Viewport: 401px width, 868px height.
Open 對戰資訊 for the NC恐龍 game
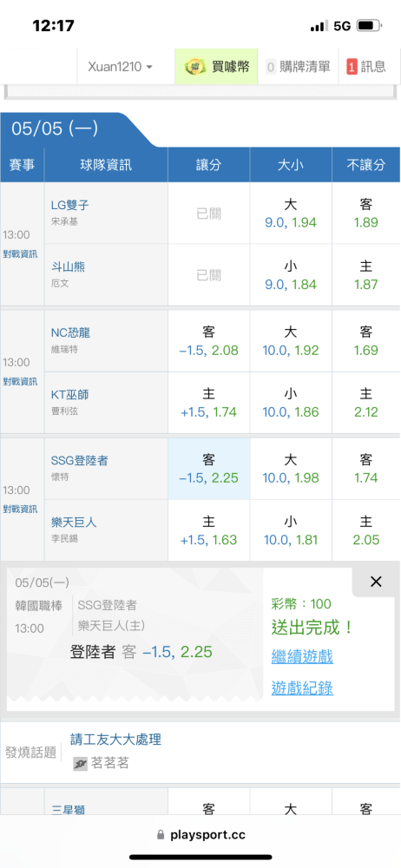coord(20,381)
